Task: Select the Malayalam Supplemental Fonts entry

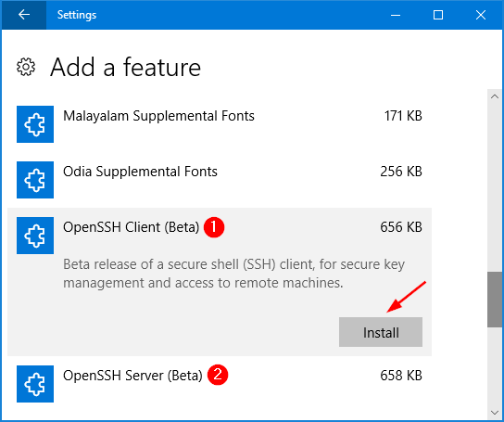Action: (x=220, y=124)
